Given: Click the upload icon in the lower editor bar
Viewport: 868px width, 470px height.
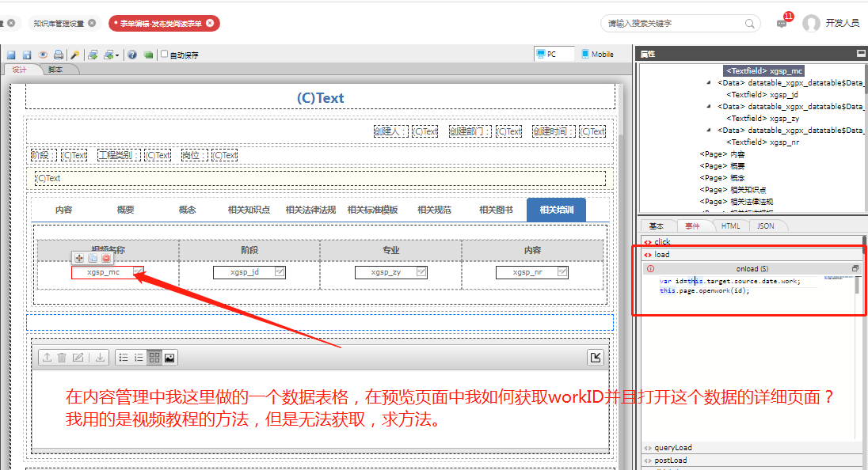Looking at the screenshot, I should [47, 357].
